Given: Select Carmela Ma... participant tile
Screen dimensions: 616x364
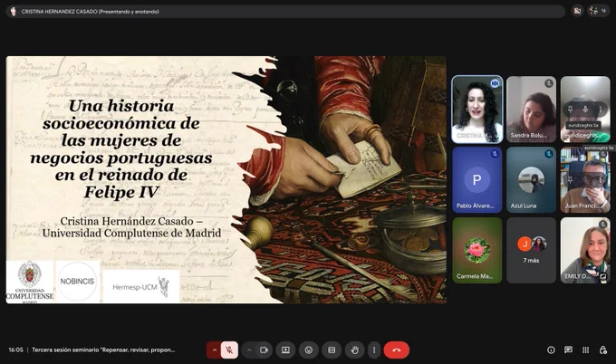Looking at the screenshot, I should 476,251.
